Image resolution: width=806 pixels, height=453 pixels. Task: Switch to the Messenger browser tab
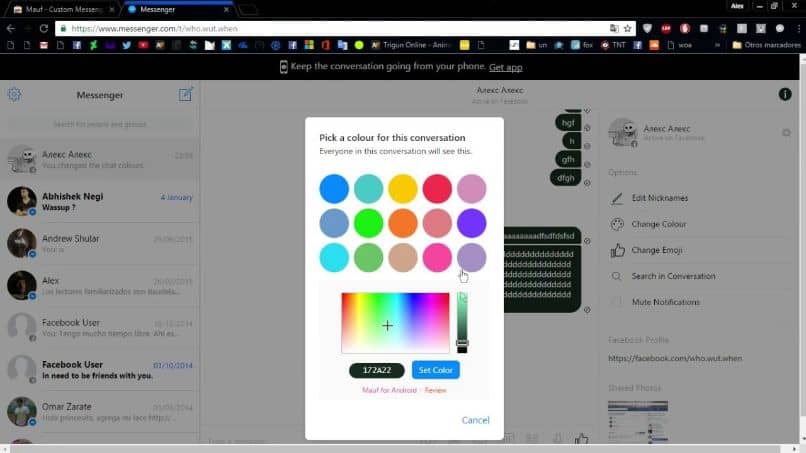(x=178, y=9)
